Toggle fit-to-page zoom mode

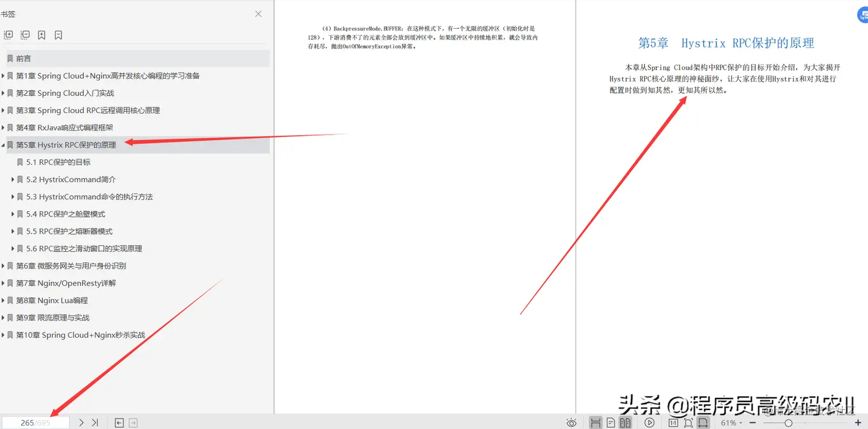(x=688, y=422)
